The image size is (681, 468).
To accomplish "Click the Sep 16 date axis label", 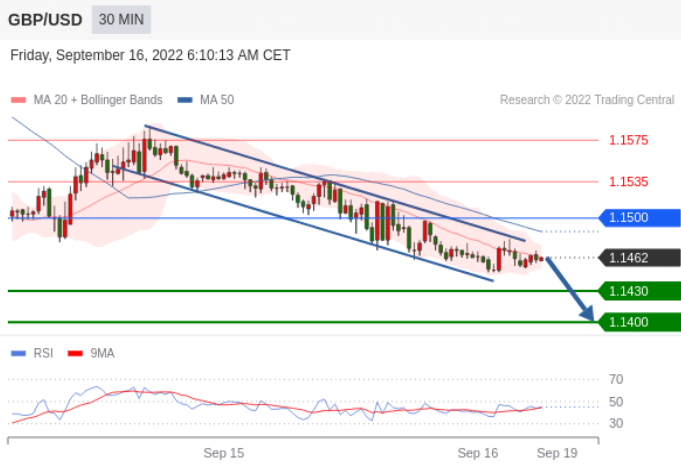I will coord(478,453).
